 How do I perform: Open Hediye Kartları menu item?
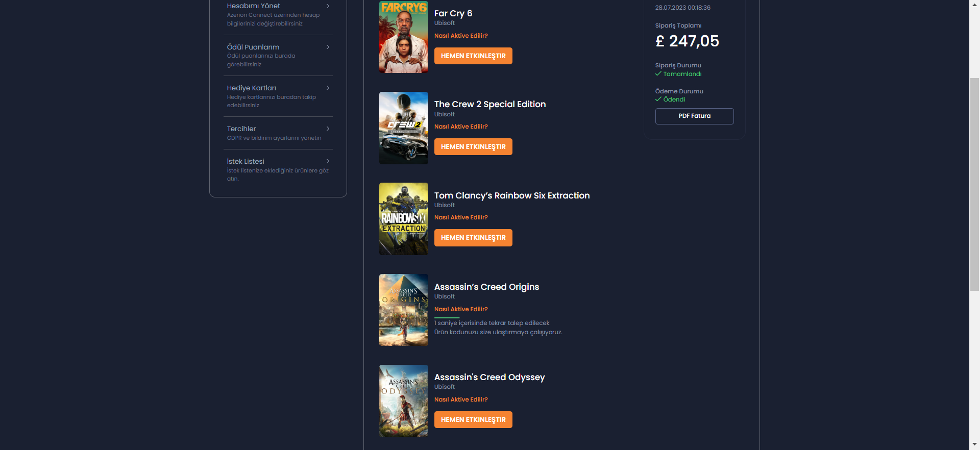point(278,96)
